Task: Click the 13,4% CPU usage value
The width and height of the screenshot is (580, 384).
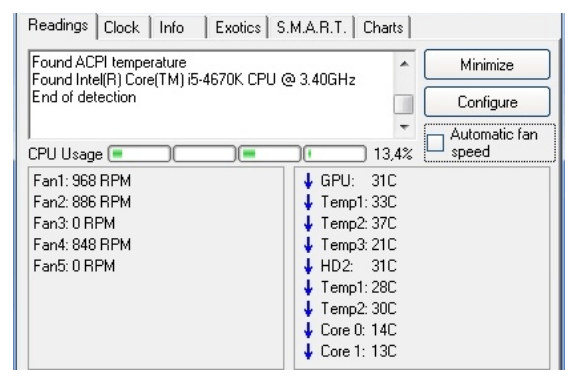Action: 393,154
